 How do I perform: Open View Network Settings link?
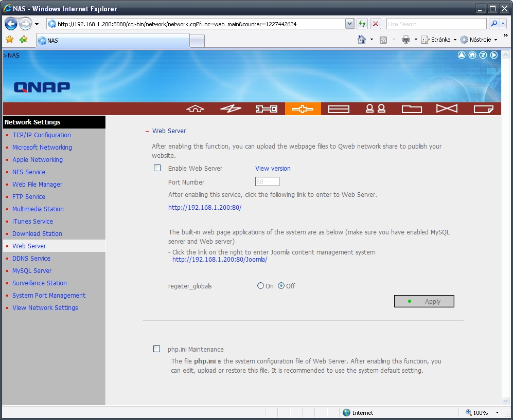pos(45,307)
